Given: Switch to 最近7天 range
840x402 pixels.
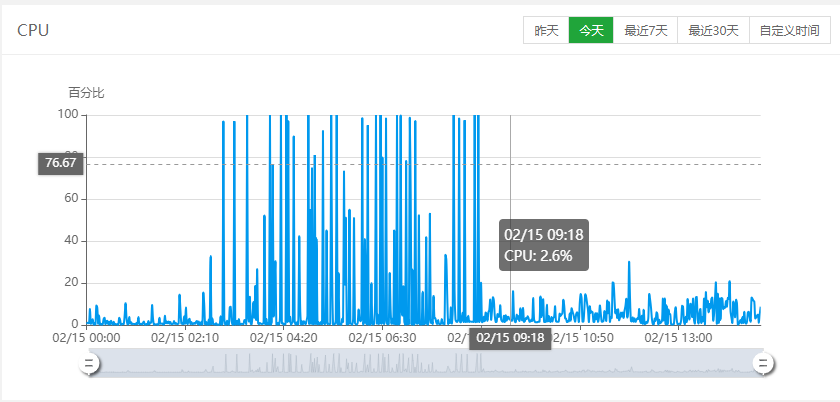Looking at the screenshot, I should [646, 31].
